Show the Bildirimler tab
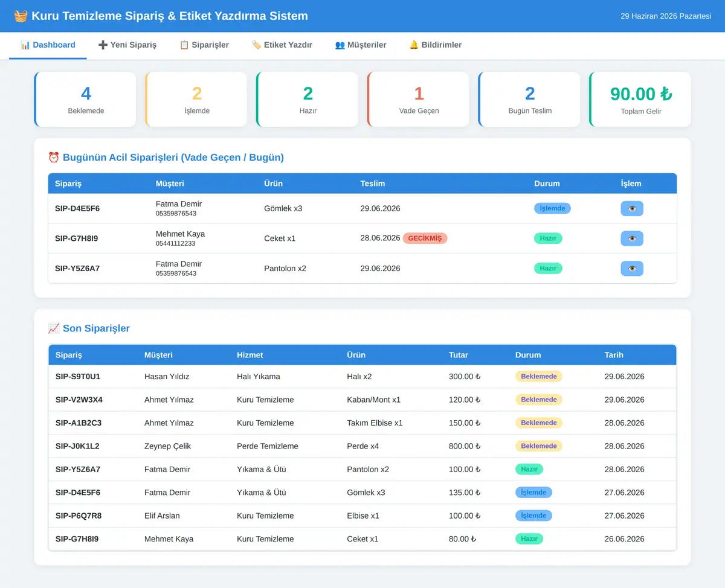The image size is (725, 588). tap(436, 45)
